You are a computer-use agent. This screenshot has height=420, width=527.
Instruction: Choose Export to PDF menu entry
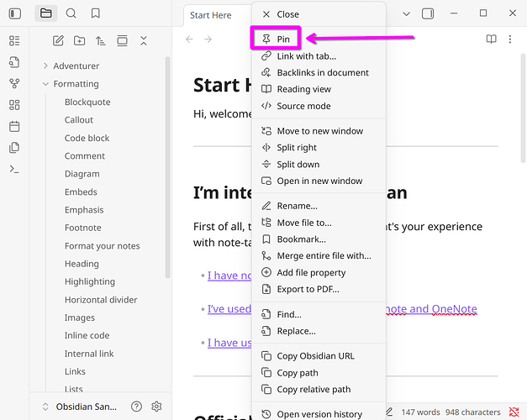308,289
